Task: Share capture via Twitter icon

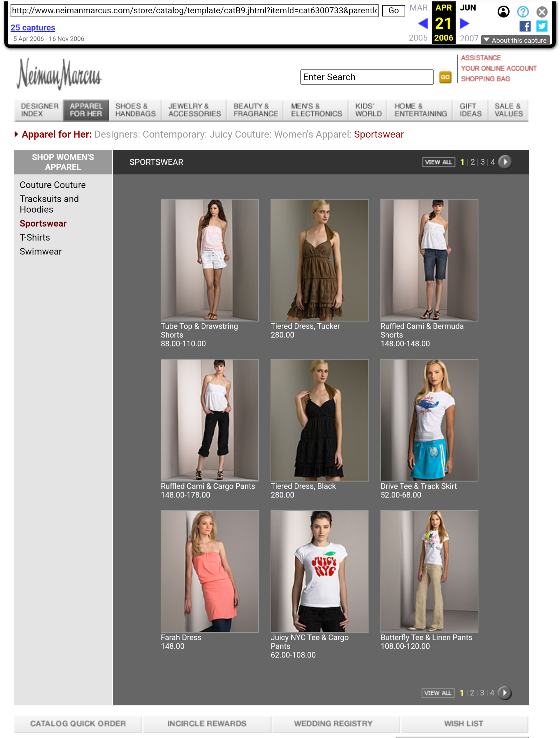Action: point(542,26)
